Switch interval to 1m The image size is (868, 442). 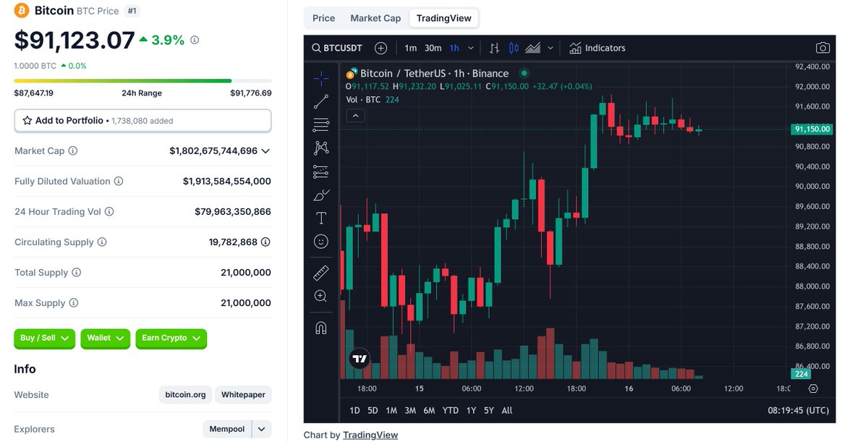(x=411, y=48)
